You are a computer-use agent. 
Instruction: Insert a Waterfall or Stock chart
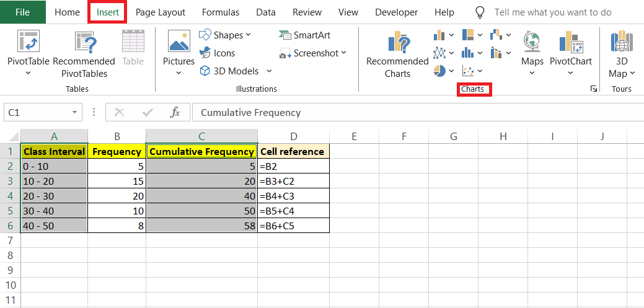pos(496,35)
